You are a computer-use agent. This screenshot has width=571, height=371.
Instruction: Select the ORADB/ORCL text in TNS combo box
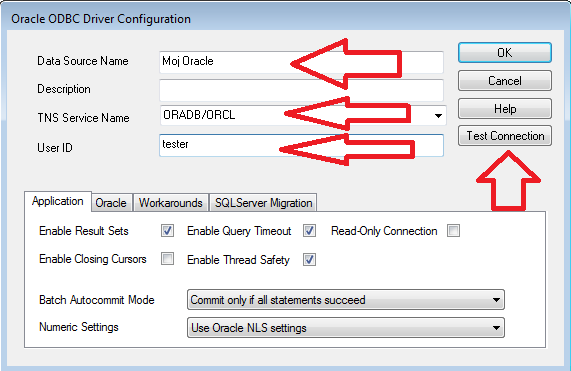[199, 115]
